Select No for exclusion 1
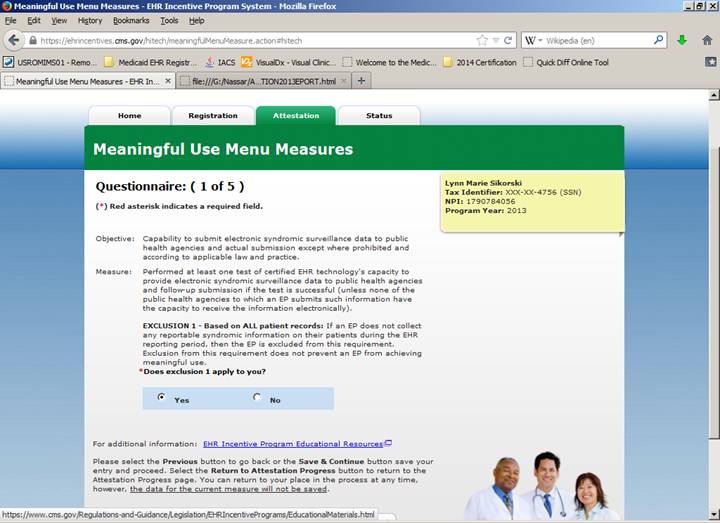The width and height of the screenshot is (720, 523). click(257, 398)
